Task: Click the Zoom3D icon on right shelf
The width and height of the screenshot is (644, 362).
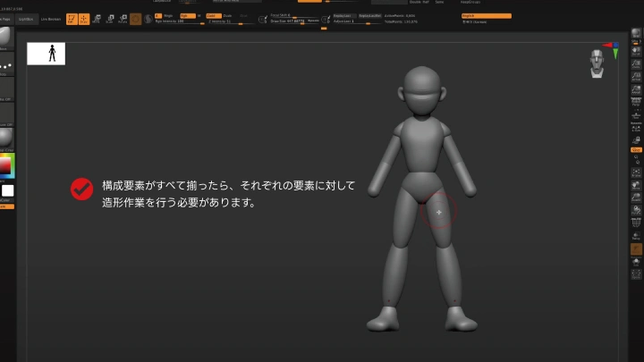Action: (636, 198)
